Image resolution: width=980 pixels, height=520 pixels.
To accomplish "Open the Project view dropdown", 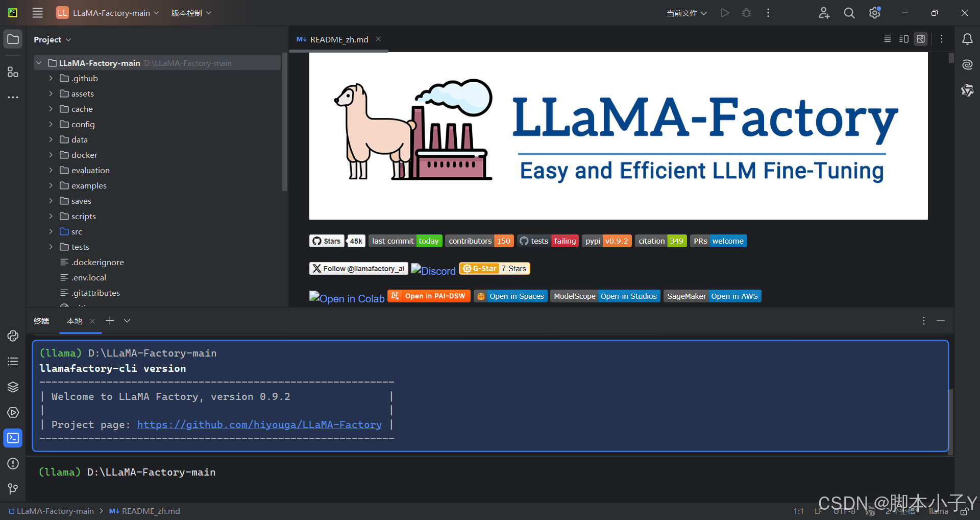I will (x=52, y=39).
